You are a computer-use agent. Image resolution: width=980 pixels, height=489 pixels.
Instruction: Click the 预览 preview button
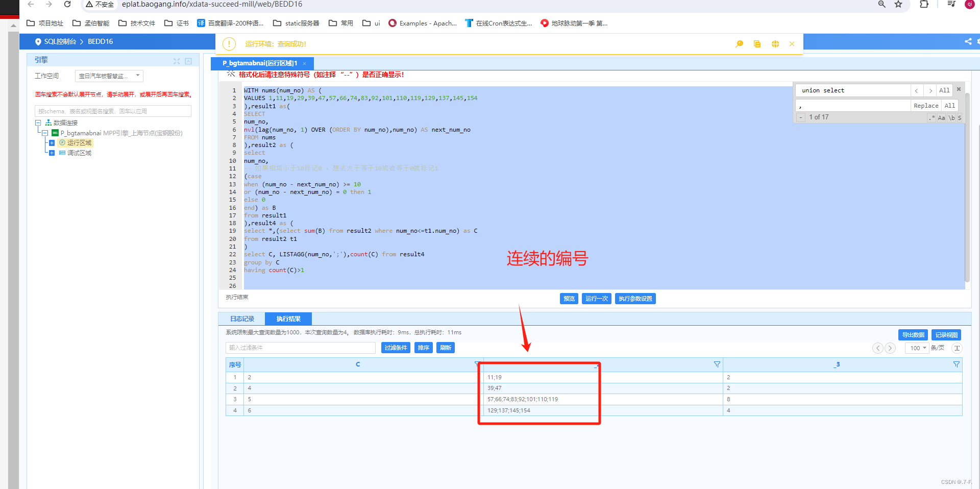(x=569, y=299)
